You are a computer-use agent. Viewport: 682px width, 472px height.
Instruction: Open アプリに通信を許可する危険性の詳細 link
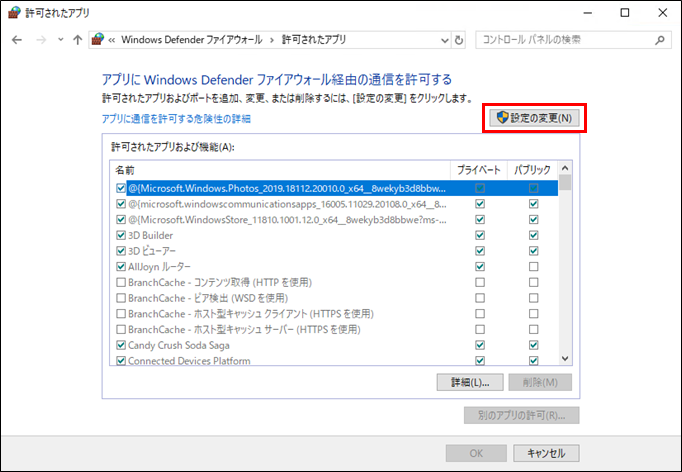176,119
